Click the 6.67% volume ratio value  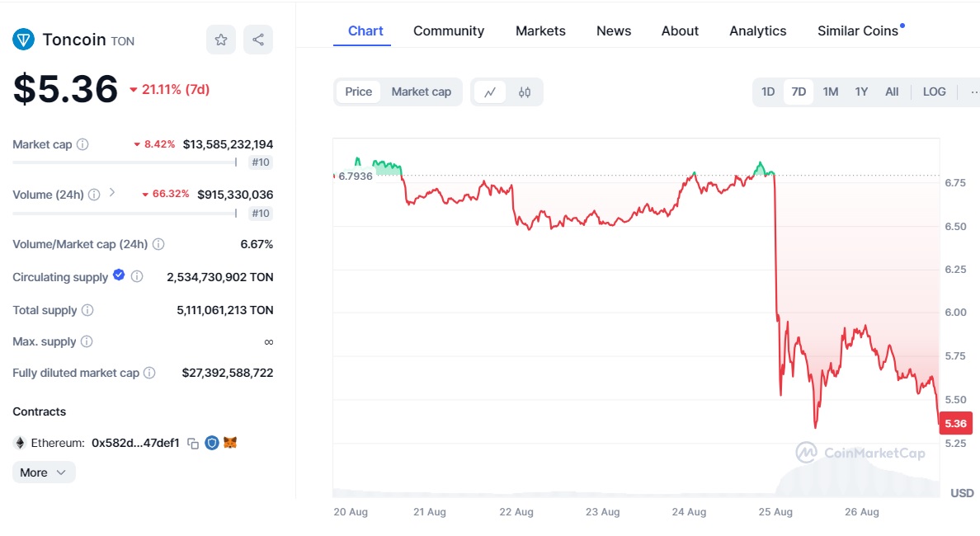[x=257, y=244]
